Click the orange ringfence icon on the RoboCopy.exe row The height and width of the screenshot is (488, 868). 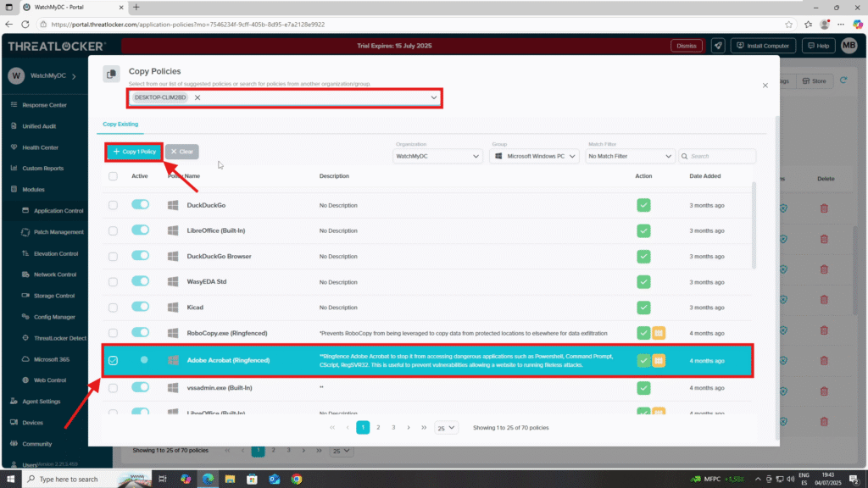coord(658,333)
